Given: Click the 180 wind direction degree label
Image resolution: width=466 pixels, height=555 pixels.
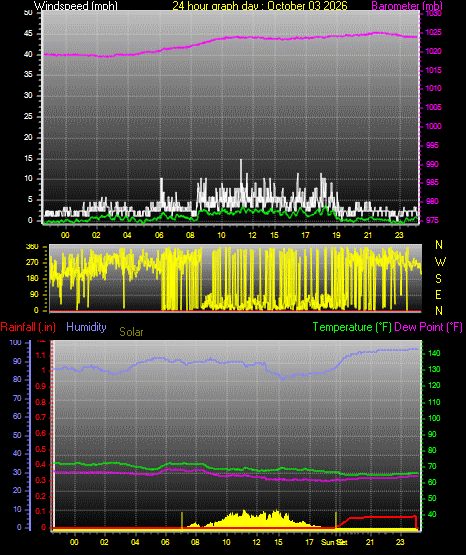Looking at the screenshot, I should (x=33, y=279).
